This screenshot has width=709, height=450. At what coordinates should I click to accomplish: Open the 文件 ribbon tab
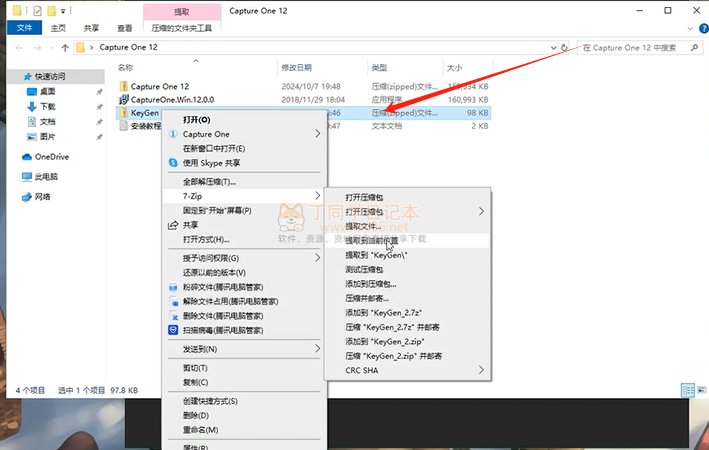point(24,28)
